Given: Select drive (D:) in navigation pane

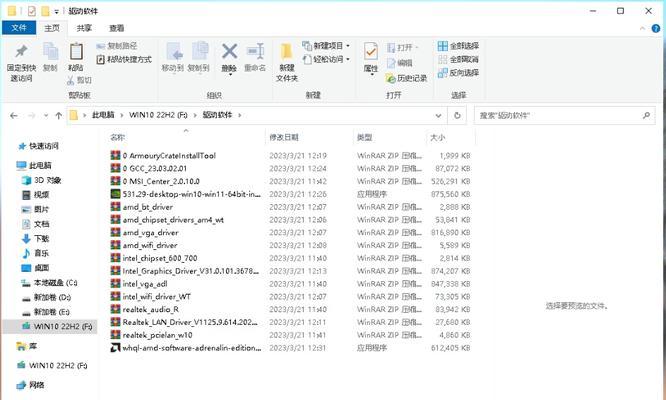Looking at the screenshot, I should tap(46, 297).
